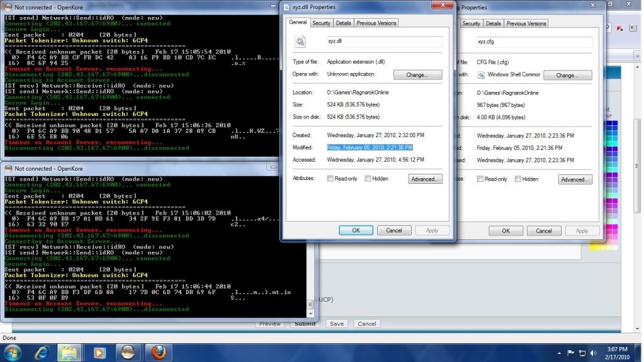644x362 pixels.
Task: Confirm OK in xyz.cfg Properties
Action: tap(506, 231)
